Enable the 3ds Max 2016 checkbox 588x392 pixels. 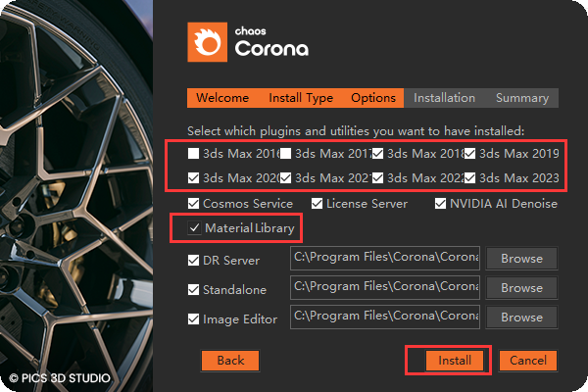coord(193,154)
